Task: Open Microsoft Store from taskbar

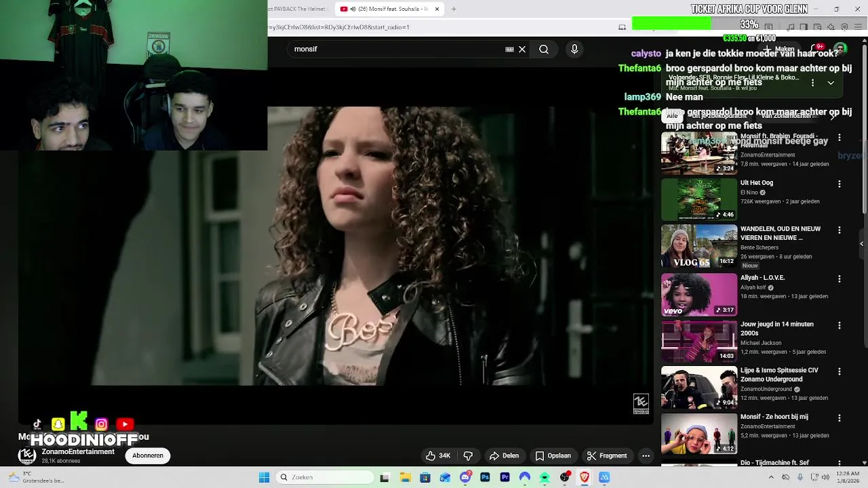Action: [425, 477]
